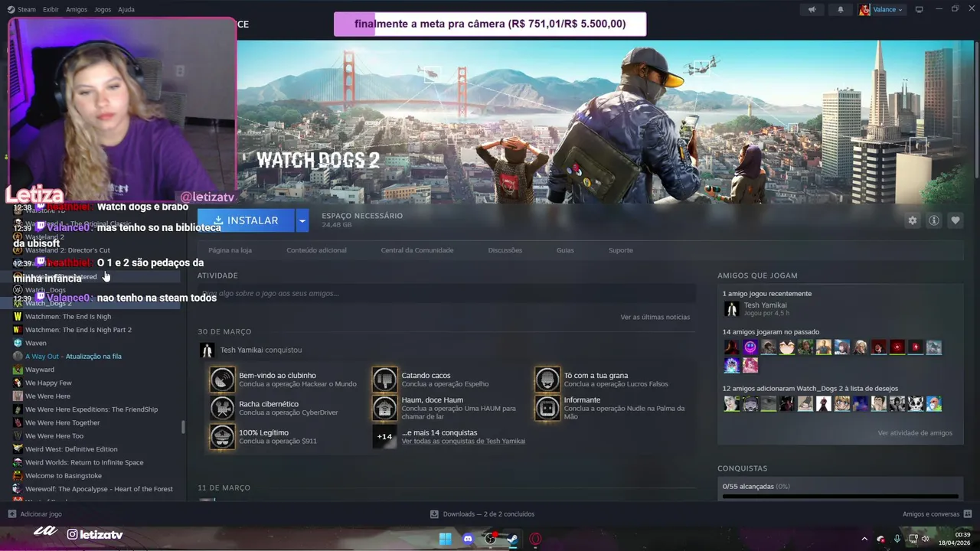Click the library list scrollbar
This screenshot has width=980, height=551.
tap(183, 427)
